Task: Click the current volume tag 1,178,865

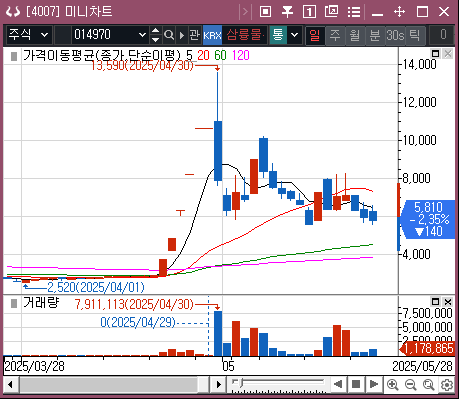Action: [427, 349]
